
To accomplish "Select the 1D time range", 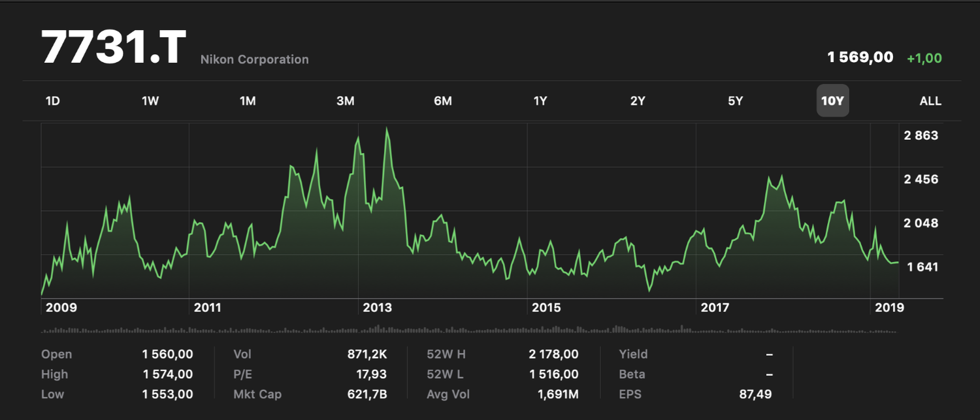I will coord(53,101).
